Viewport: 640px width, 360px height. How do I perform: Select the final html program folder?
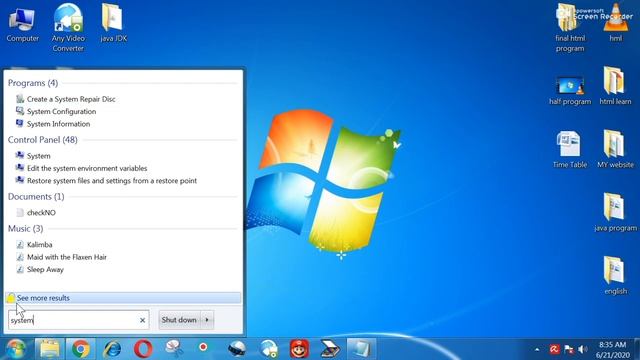pos(570,28)
